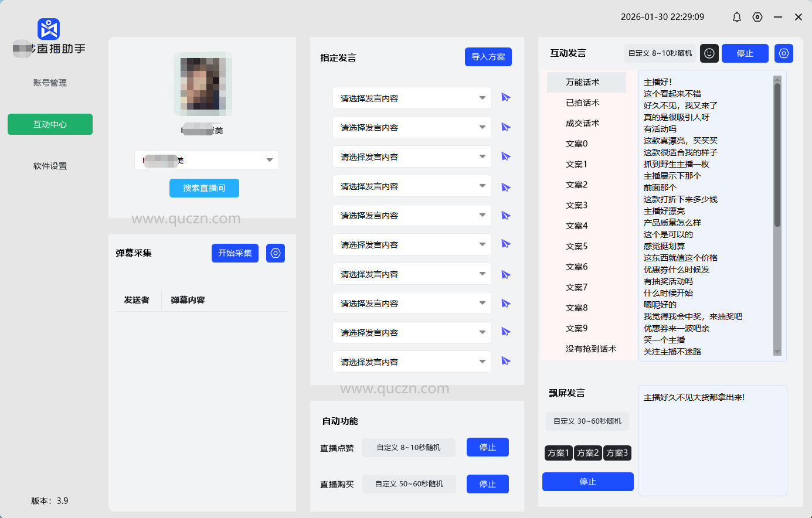The height and width of the screenshot is (518, 812).
Task: Expand the account selection dropdown
Action: click(269, 160)
